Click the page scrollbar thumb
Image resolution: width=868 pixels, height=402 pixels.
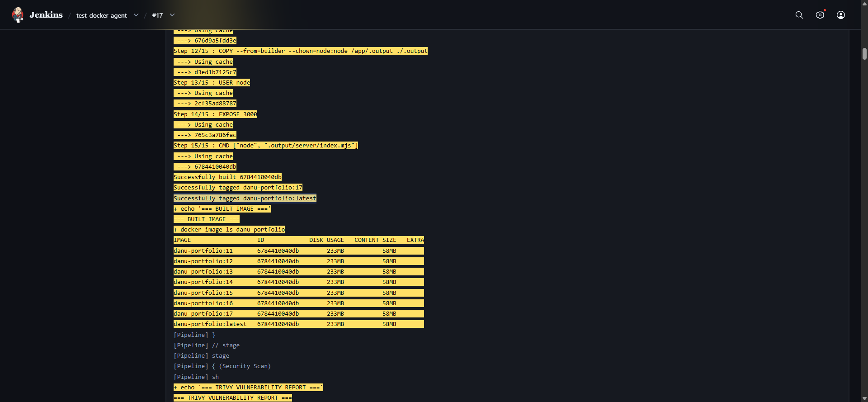pyautogui.click(x=864, y=54)
